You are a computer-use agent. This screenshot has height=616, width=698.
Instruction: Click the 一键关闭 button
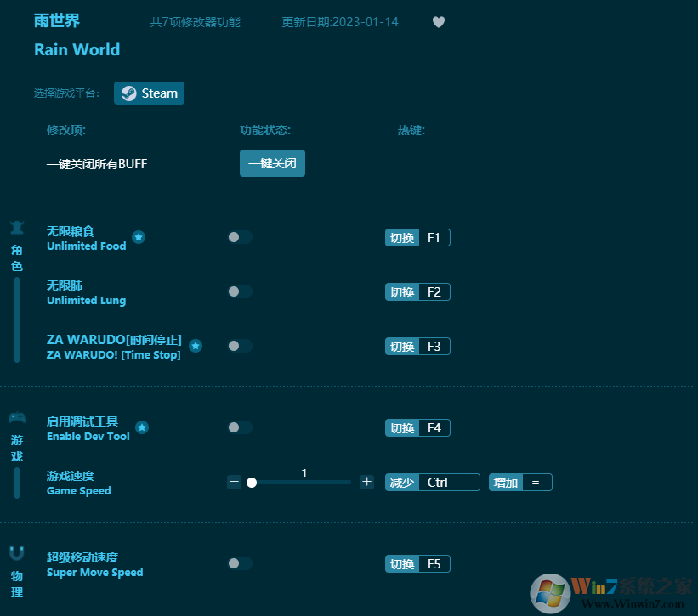[x=272, y=163]
